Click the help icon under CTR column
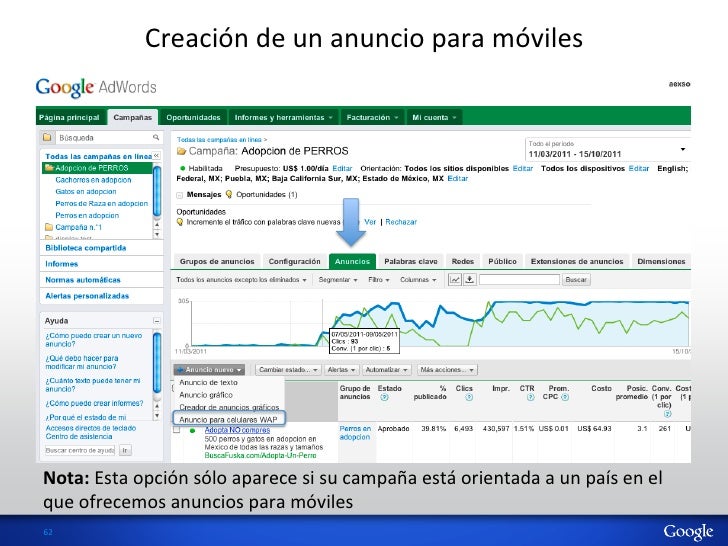Screen dimensions: 728x546 point(531,397)
